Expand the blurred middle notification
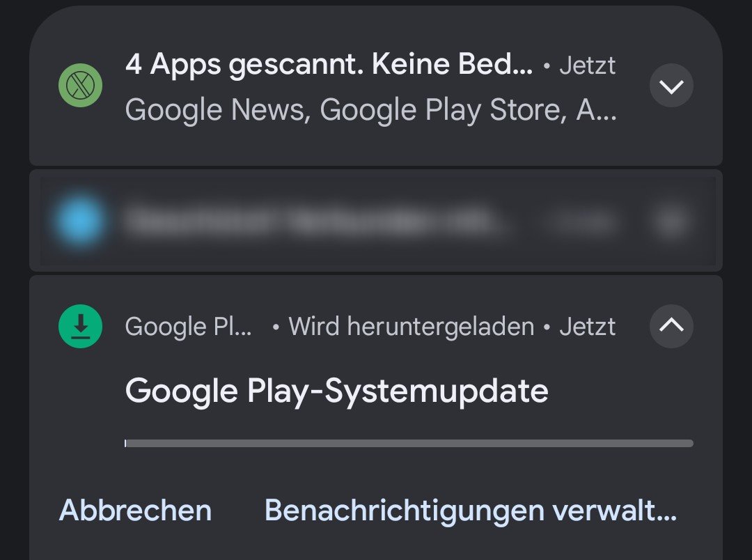This screenshot has height=560, width=752. click(x=671, y=221)
